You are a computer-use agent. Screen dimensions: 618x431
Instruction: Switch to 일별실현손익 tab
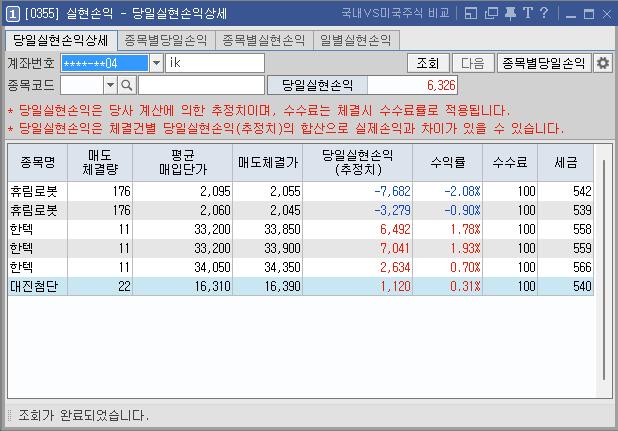click(356, 40)
